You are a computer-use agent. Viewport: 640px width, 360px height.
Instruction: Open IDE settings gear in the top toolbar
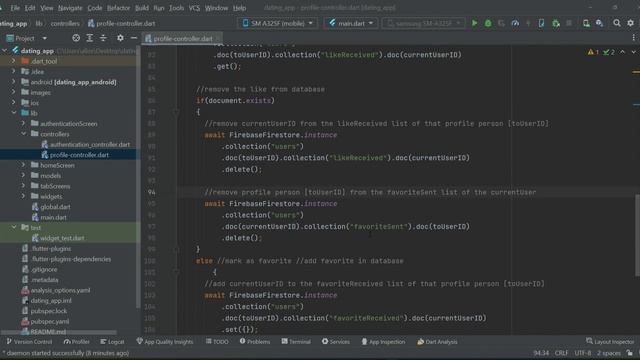(630, 23)
